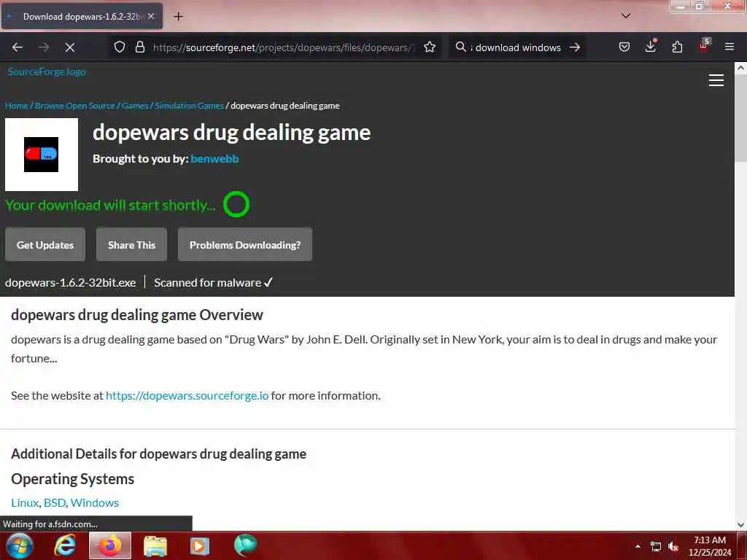Open the benwebb author profile
This screenshot has width=747, height=560.
tap(214, 158)
